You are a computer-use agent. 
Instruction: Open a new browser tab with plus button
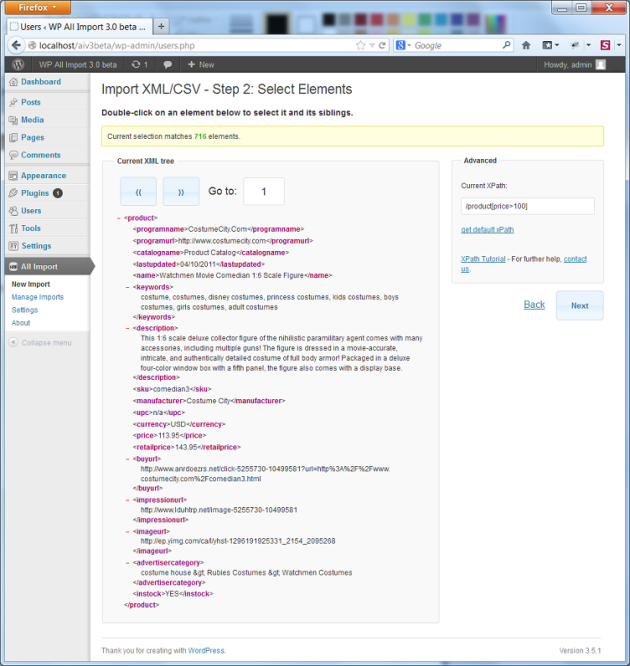pos(161,26)
